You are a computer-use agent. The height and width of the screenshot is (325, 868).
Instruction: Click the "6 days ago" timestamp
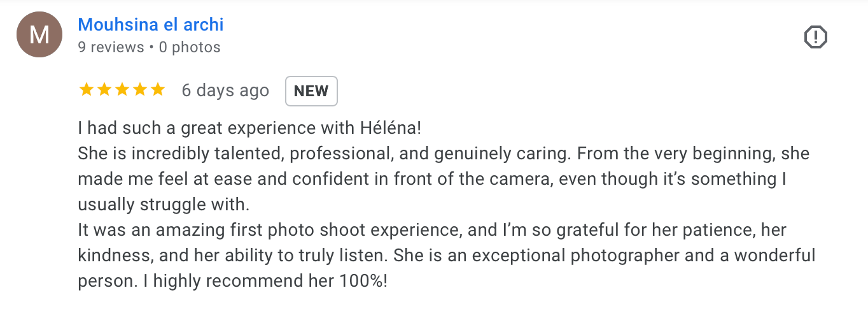225,90
